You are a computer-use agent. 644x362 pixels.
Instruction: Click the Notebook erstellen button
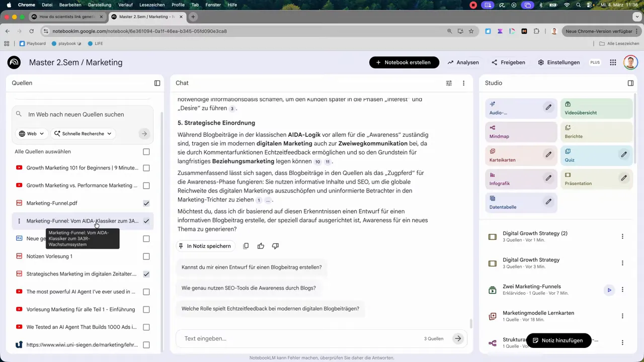click(404, 62)
